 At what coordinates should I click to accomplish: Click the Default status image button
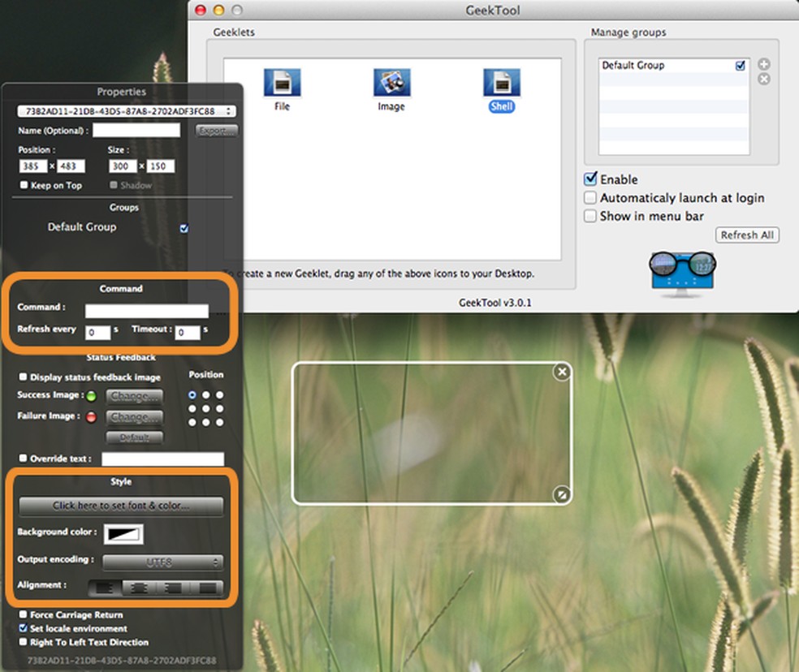pos(135,437)
